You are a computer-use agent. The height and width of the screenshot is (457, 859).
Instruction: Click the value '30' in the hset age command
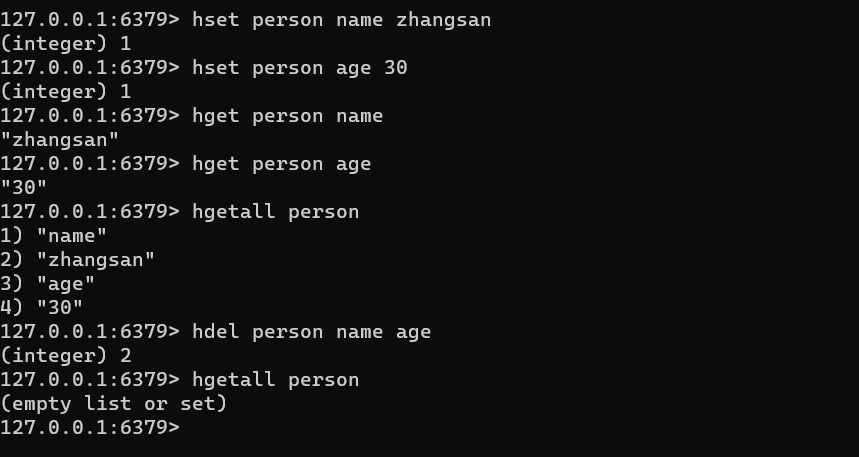point(396,68)
